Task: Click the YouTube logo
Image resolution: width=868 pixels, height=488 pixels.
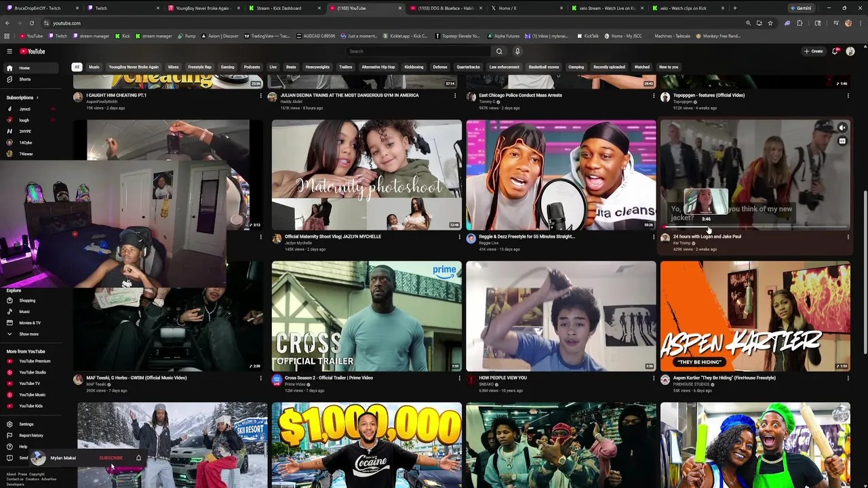Action: [32, 52]
